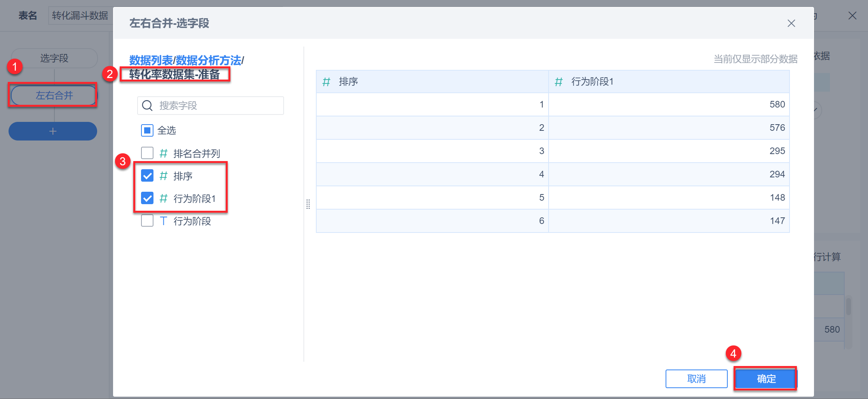Click the numeric type icon beside 排名合并列
The image size is (868, 399).
tap(164, 153)
